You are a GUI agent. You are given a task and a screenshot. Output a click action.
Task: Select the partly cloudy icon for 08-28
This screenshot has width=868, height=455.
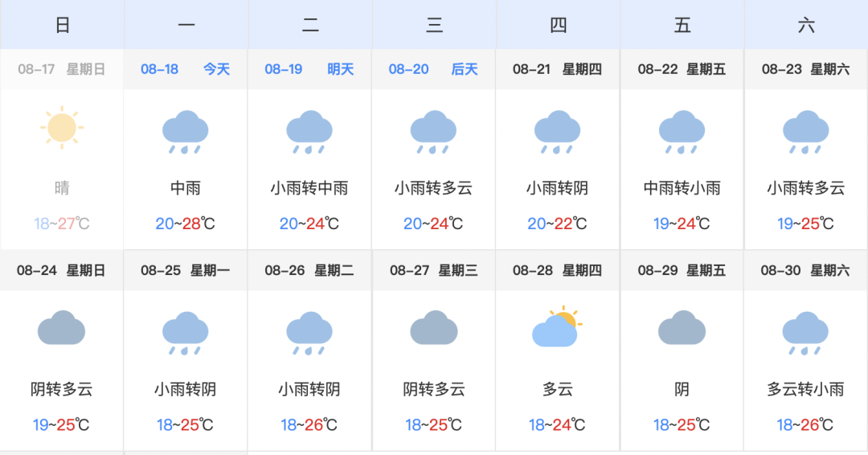(x=557, y=326)
